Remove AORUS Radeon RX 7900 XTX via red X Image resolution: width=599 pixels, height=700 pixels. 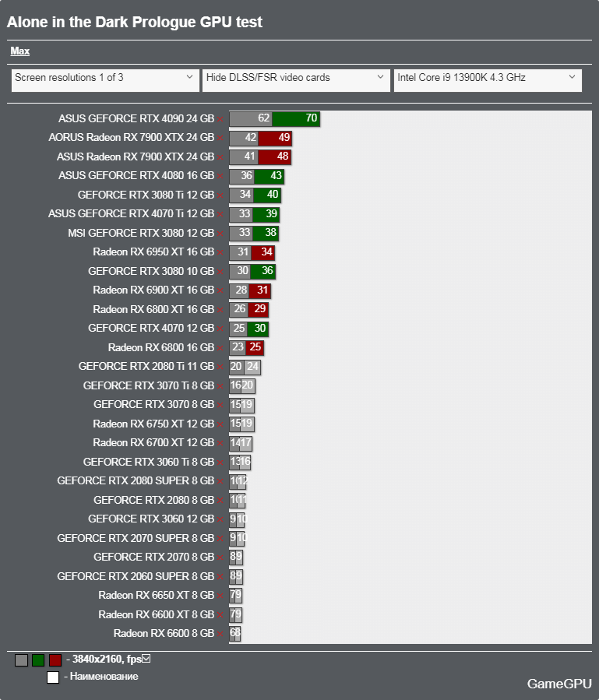(220, 138)
